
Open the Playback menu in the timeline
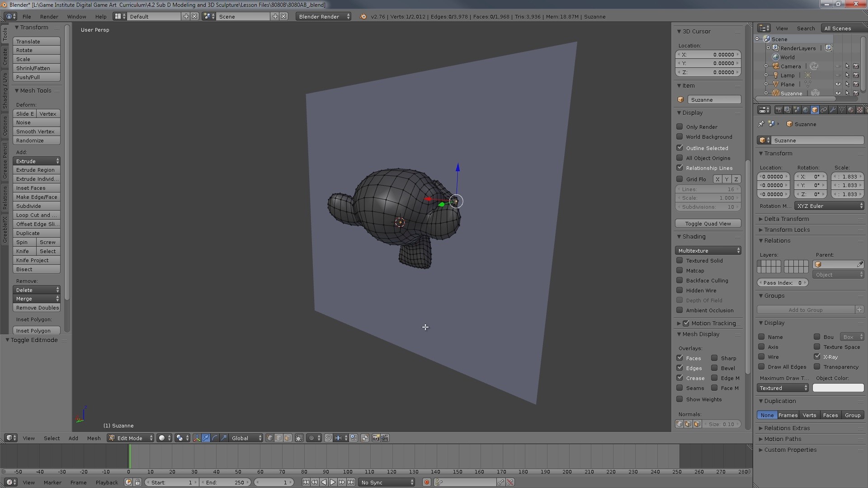click(107, 483)
